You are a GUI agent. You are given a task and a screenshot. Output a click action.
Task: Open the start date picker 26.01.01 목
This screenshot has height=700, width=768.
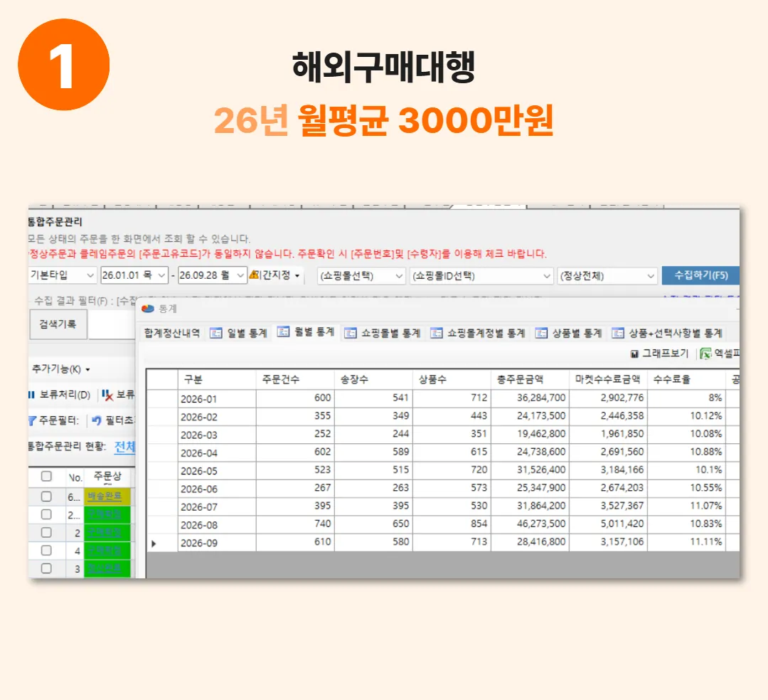[x=134, y=275]
